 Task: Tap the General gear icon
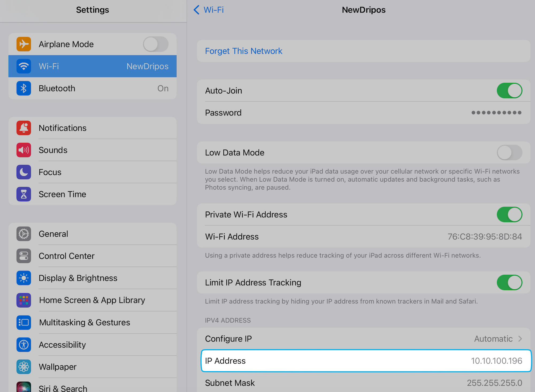pyautogui.click(x=24, y=234)
